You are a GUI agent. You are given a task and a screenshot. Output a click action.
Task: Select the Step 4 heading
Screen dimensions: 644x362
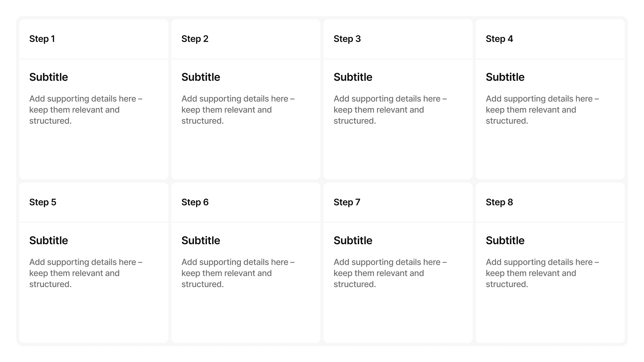click(499, 39)
